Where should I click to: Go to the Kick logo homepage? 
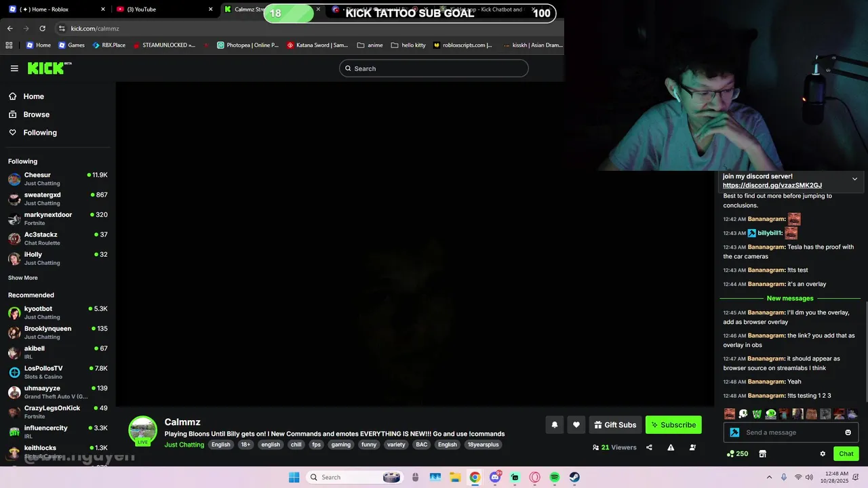point(50,68)
